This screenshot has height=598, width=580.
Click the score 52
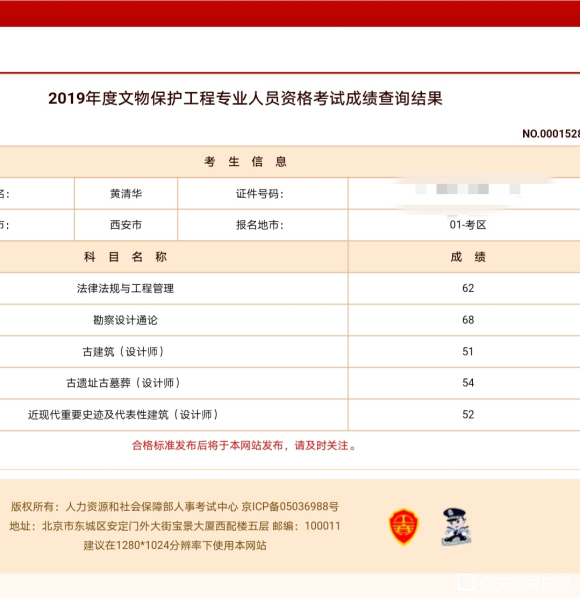468,415
